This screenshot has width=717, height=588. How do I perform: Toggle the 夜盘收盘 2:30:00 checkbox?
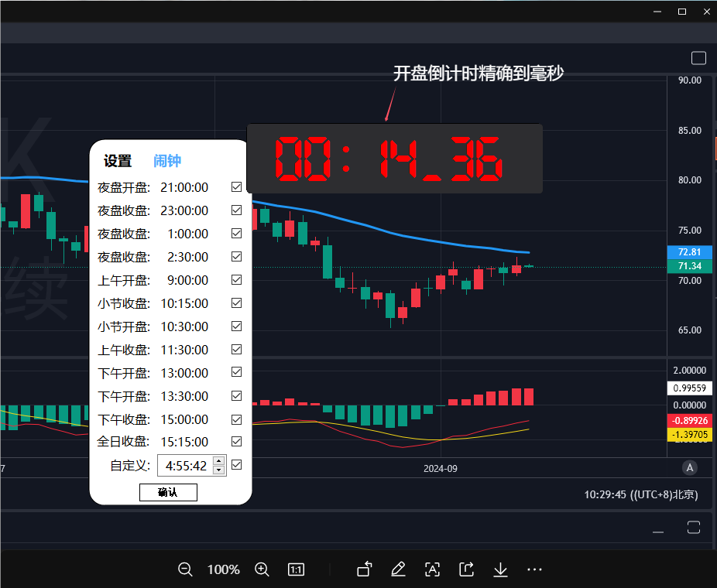pyautogui.click(x=236, y=257)
